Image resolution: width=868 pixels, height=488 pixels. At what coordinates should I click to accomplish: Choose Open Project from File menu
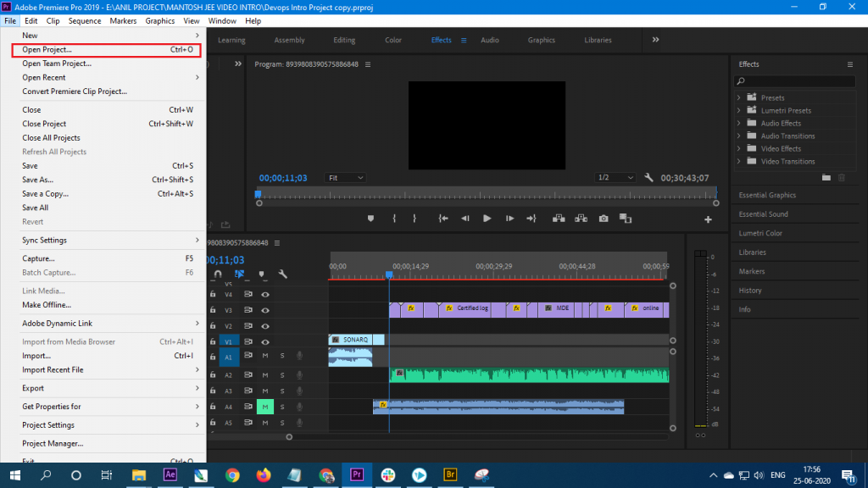[47, 50]
